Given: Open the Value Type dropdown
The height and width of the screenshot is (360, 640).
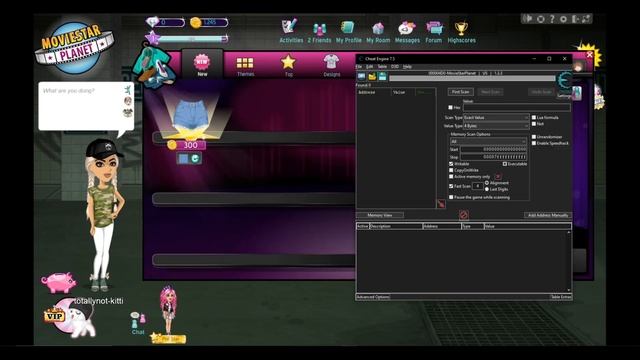Looking at the screenshot, I should click(496, 126).
